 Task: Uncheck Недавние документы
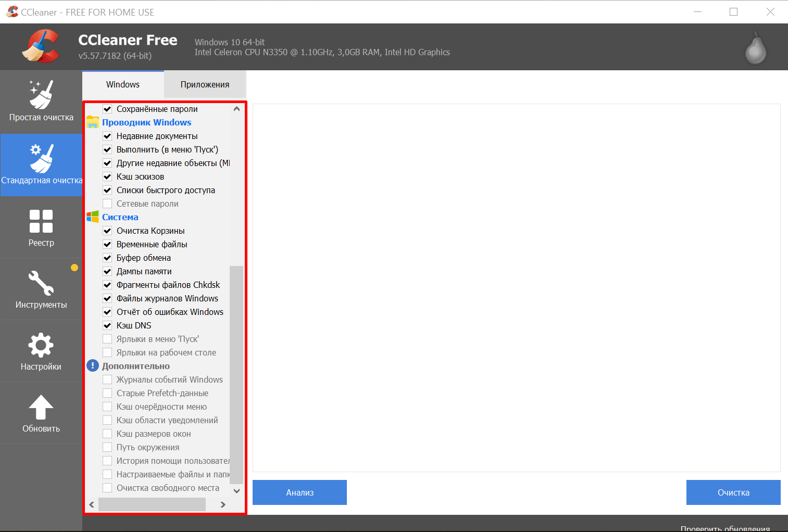pyautogui.click(x=107, y=136)
